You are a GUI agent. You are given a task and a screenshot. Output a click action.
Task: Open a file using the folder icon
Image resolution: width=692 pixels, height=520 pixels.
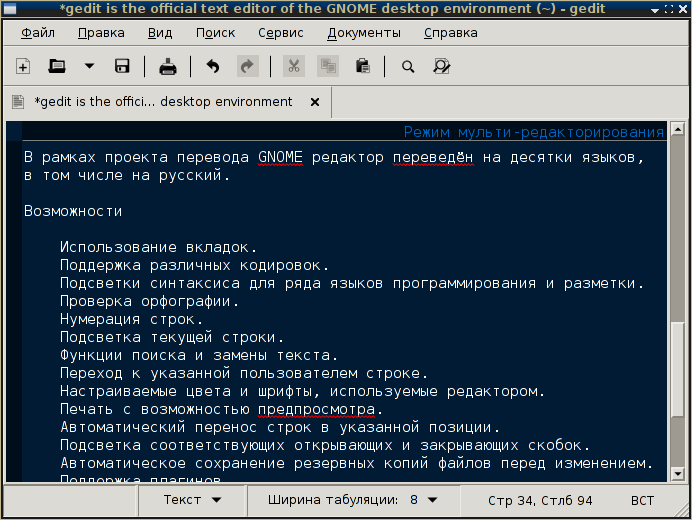[x=57, y=67]
